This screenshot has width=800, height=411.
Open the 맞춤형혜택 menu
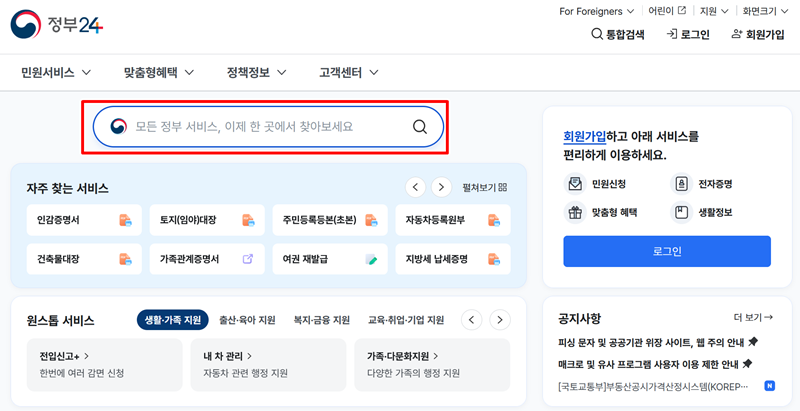pos(159,73)
